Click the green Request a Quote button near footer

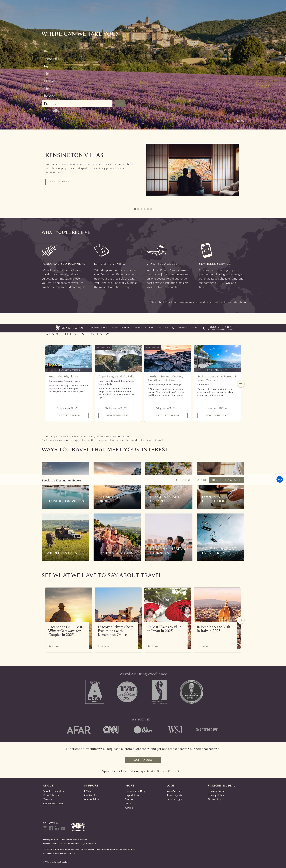pos(143,760)
